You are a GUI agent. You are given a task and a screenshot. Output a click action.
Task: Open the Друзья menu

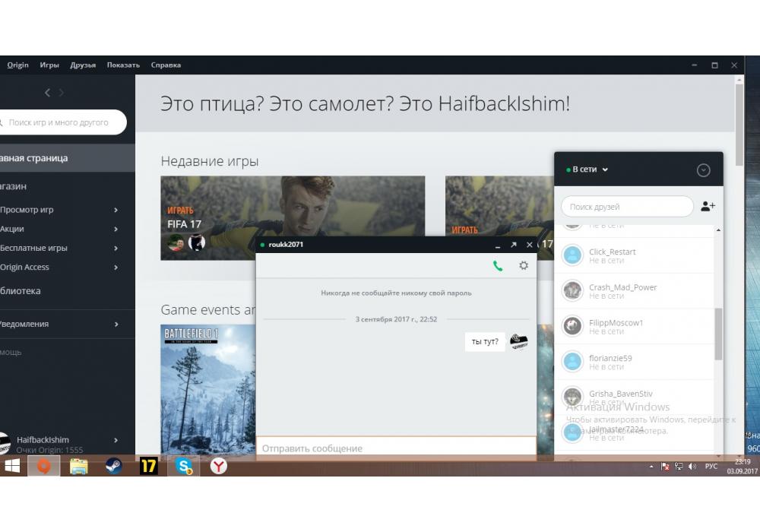click(x=83, y=65)
